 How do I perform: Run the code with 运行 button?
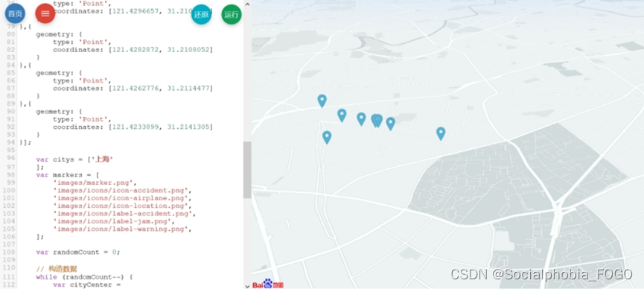coord(232,14)
